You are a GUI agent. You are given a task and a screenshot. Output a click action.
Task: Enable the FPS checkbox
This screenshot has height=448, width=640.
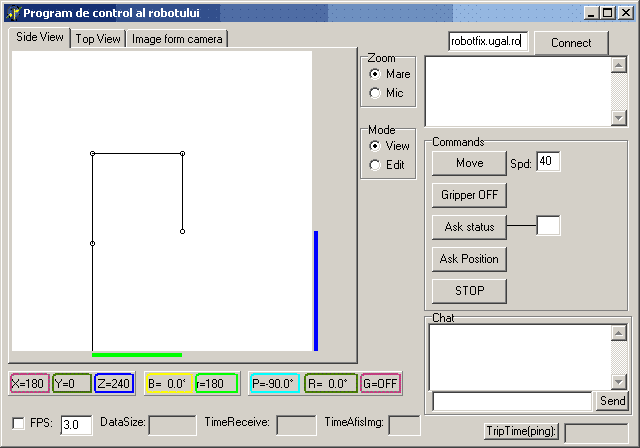click(x=19, y=423)
